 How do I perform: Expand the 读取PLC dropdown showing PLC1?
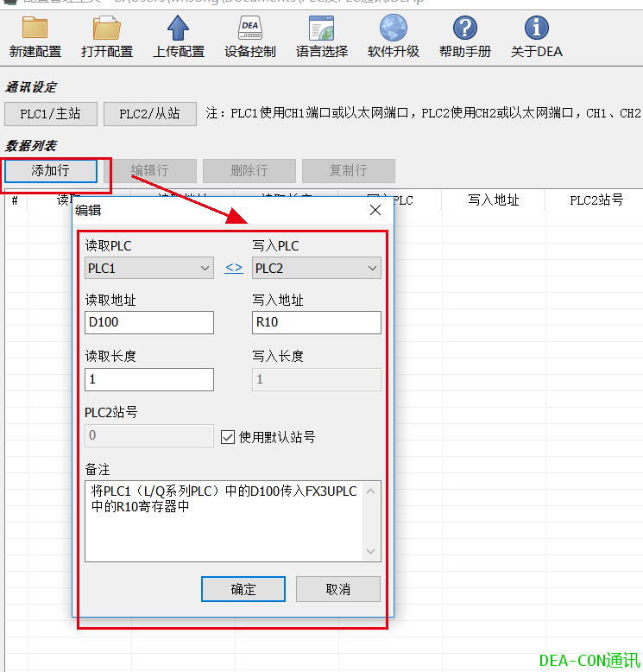pos(149,269)
